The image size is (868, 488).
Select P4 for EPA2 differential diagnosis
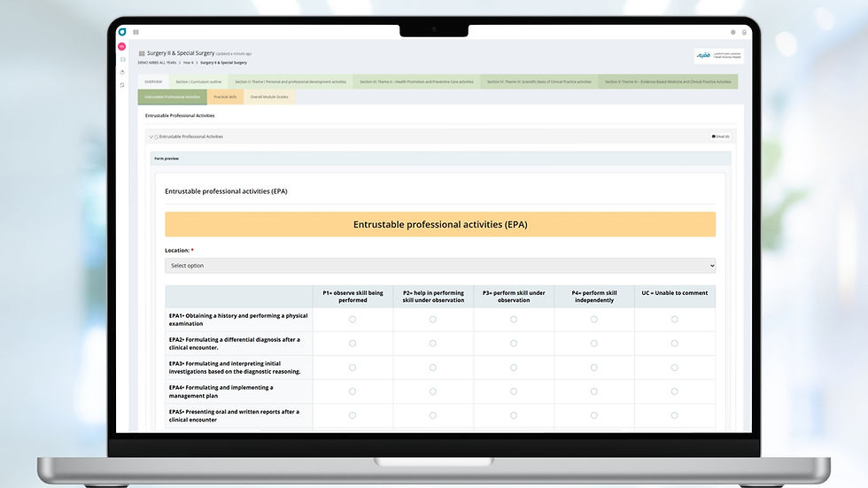click(x=594, y=344)
